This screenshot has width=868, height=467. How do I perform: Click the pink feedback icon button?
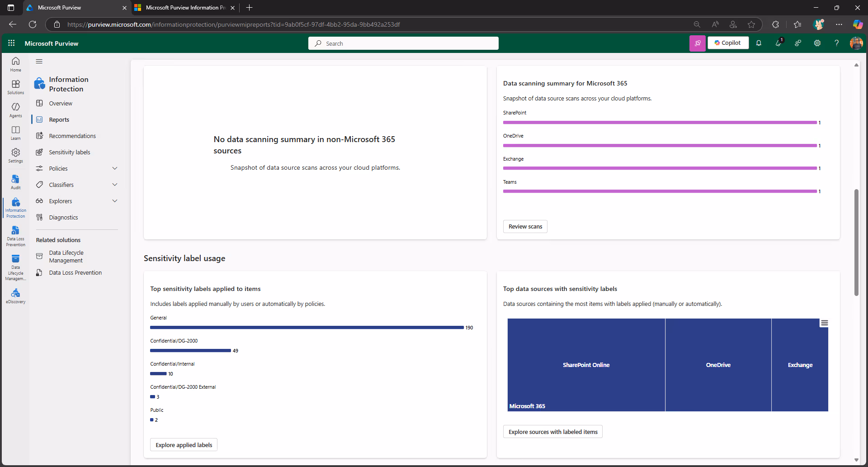pyautogui.click(x=698, y=43)
